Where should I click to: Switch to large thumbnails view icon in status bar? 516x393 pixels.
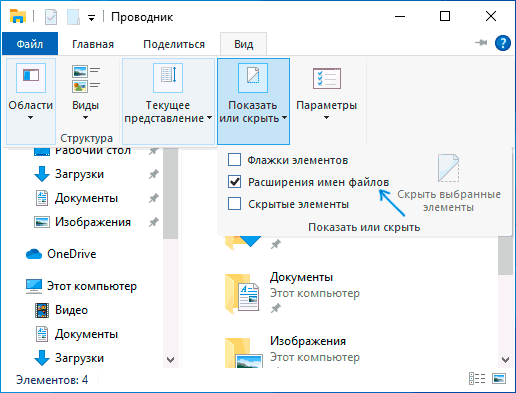[499, 379]
